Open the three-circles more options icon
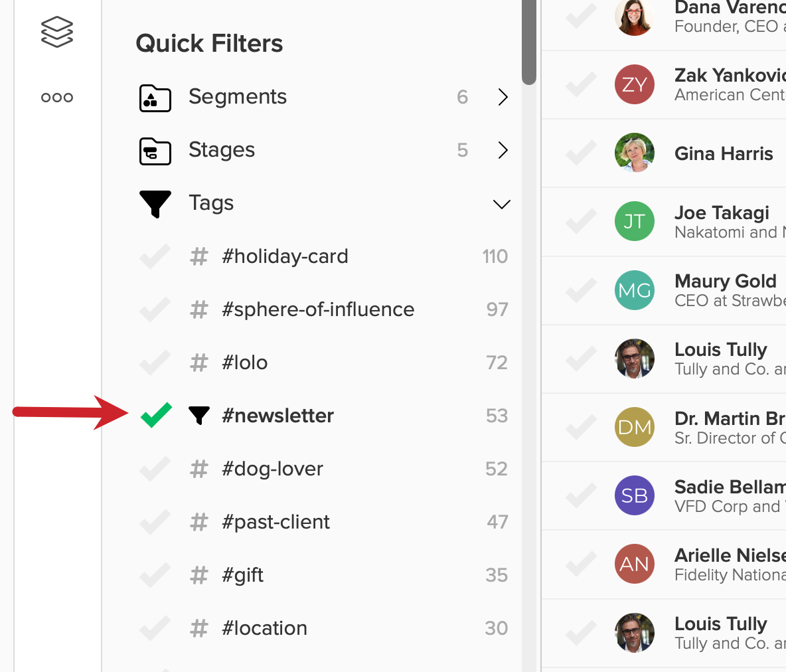The width and height of the screenshot is (786, 672). [57, 98]
